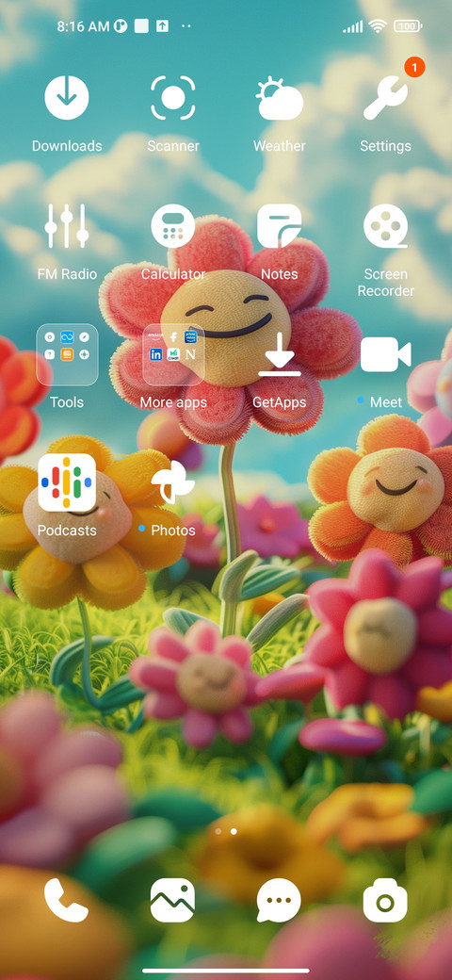Tap the 8:16 AM clock
This screenshot has width=452, height=980.
83,26
